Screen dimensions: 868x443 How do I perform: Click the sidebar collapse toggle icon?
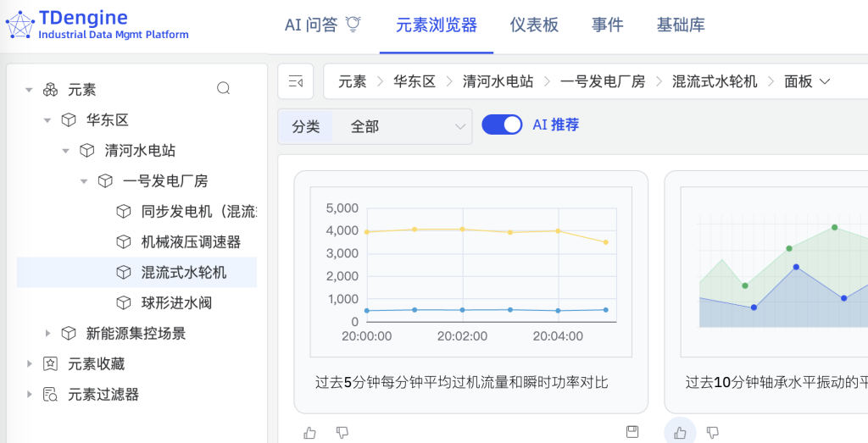296,82
